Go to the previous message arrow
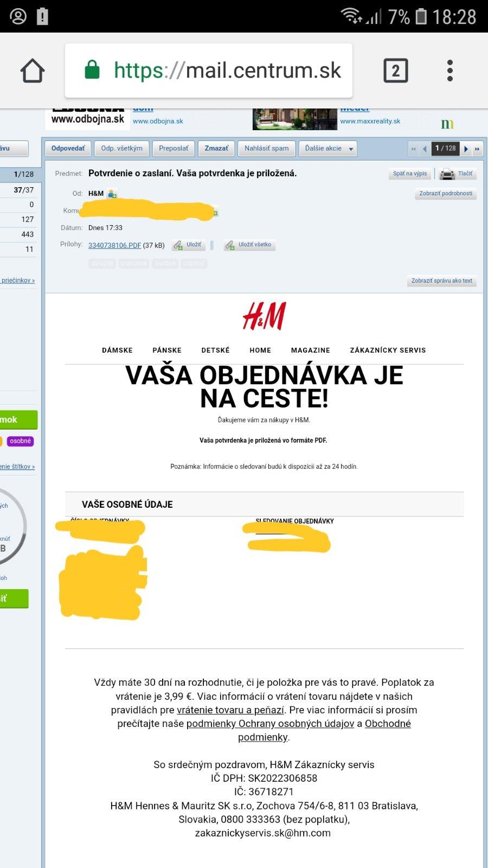The image size is (488, 868). 425,149
